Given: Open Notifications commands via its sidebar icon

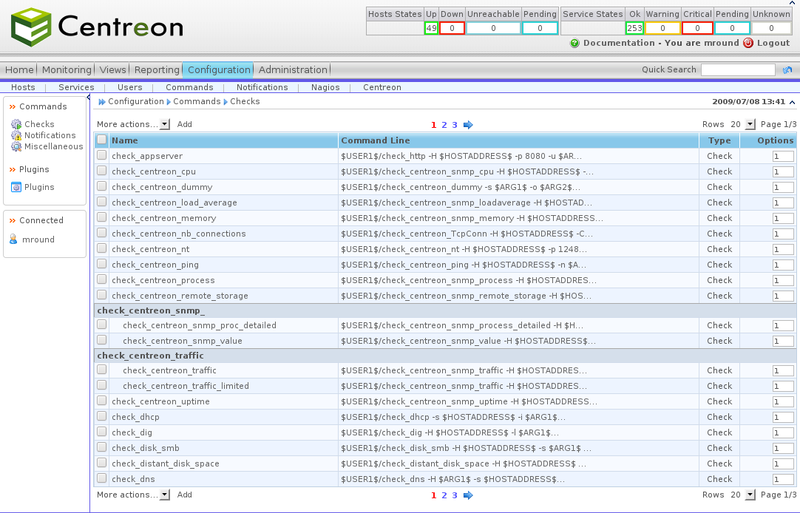Looking at the screenshot, I should [x=16, y=135].
